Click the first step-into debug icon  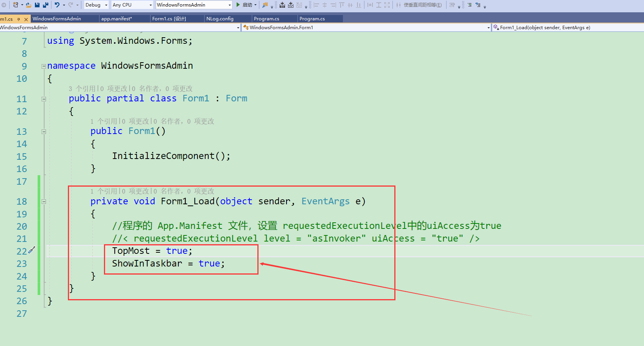[282, 5]
